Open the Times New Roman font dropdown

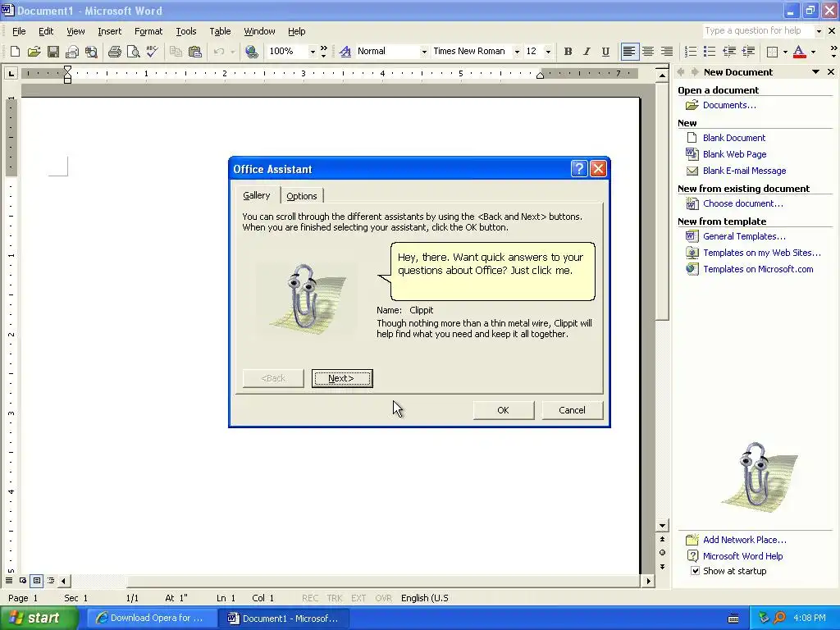point(517,52)
